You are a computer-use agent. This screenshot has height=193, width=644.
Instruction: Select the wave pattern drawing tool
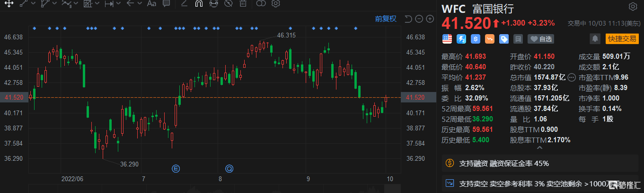point(67,4)
